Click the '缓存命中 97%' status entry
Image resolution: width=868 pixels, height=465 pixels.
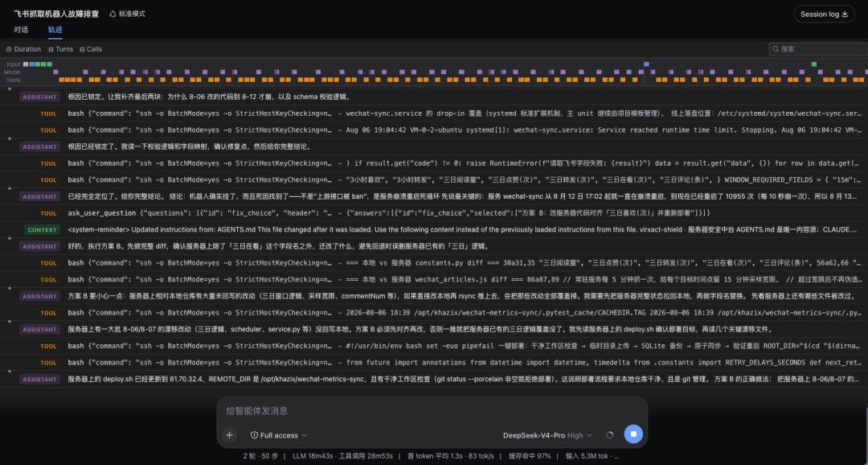[530, 456]
